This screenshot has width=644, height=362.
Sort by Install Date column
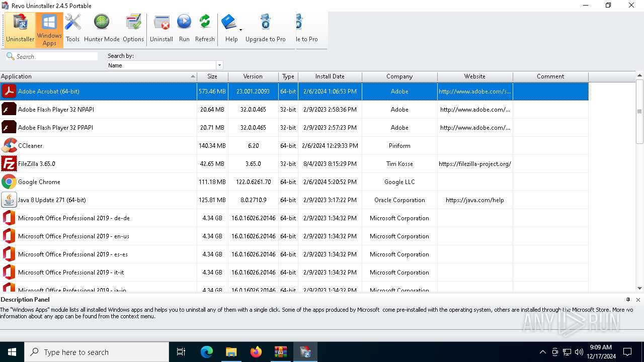coord(330,76)
